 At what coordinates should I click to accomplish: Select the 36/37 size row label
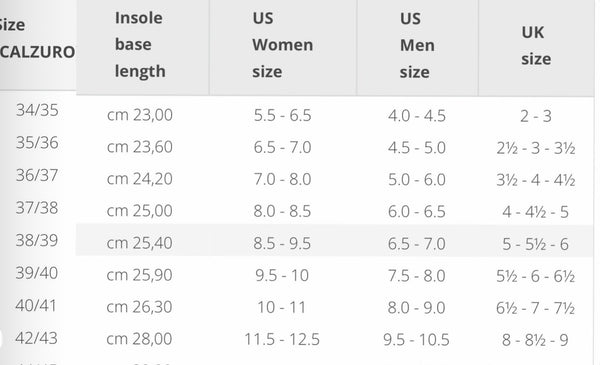point(37,175)
